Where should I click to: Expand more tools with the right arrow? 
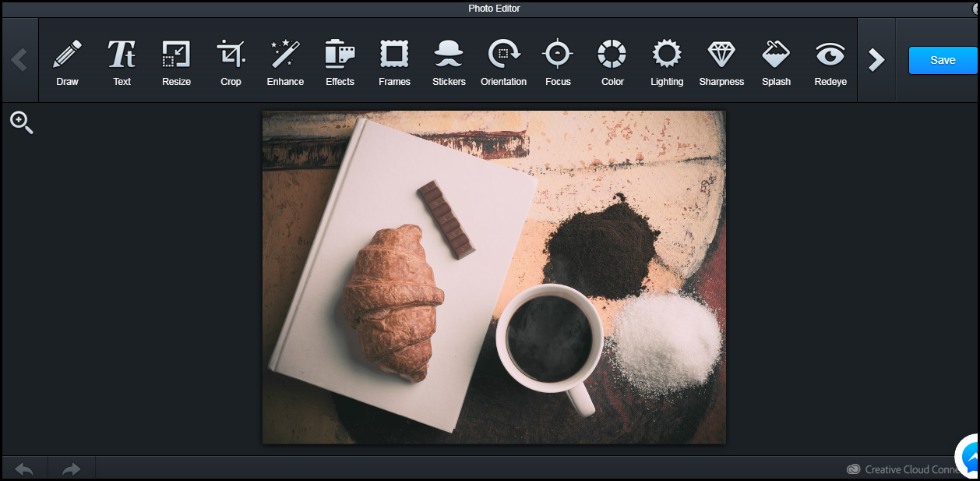click(876, 59)
